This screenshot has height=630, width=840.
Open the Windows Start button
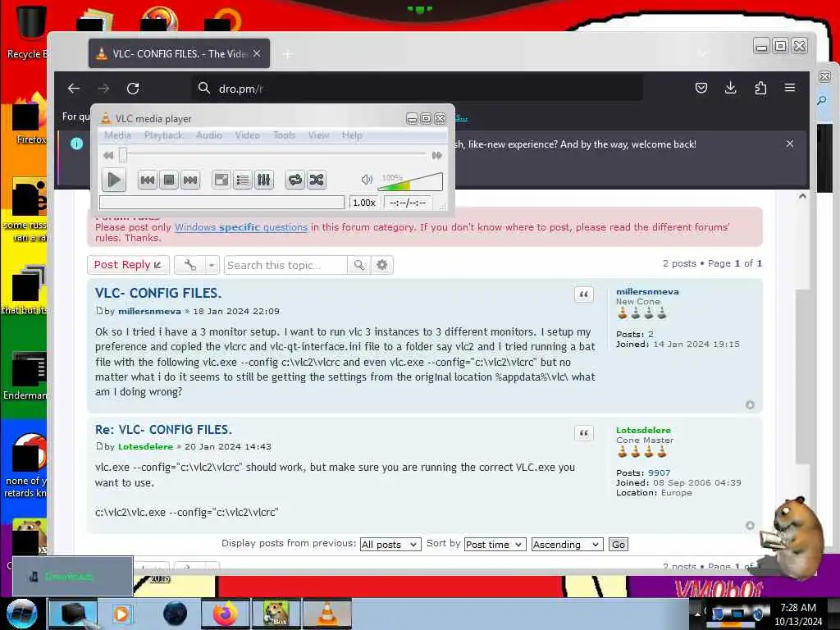21,614
